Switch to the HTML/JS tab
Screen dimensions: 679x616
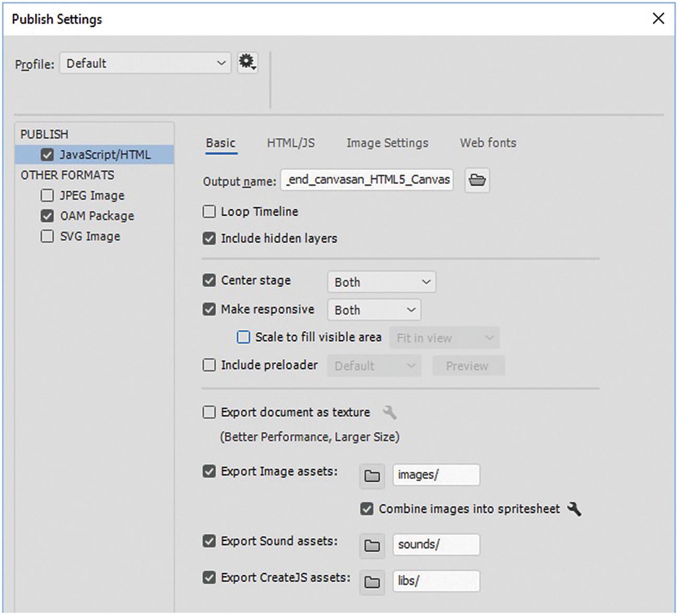[x=290, y=143]
